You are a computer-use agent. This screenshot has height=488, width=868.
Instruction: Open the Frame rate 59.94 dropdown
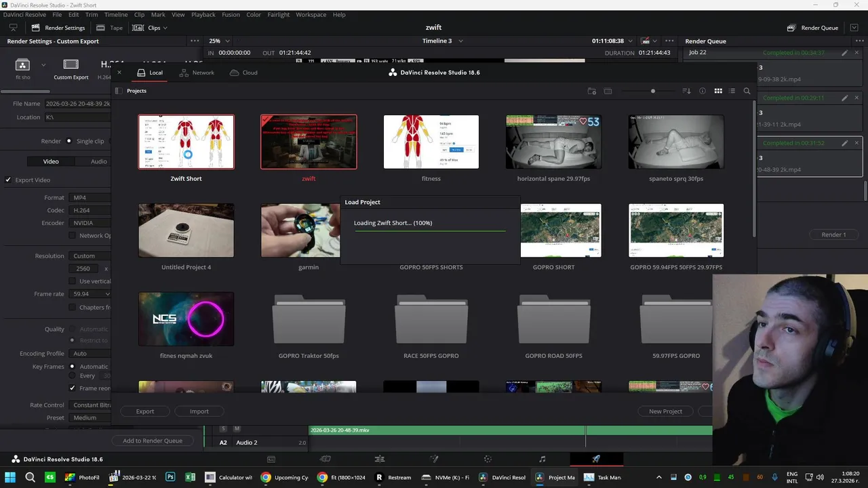[x=90, y=294]
